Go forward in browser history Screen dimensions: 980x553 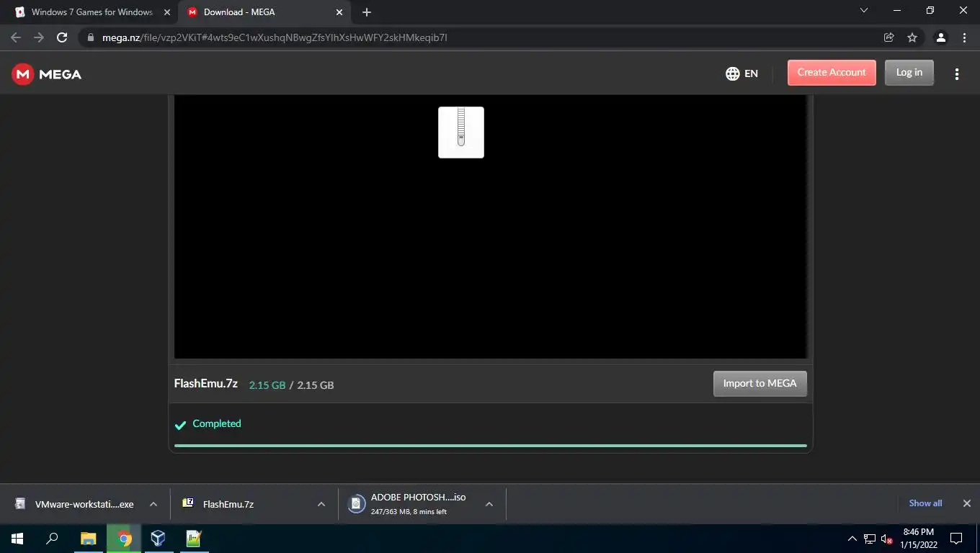click(x=39, y=37)
